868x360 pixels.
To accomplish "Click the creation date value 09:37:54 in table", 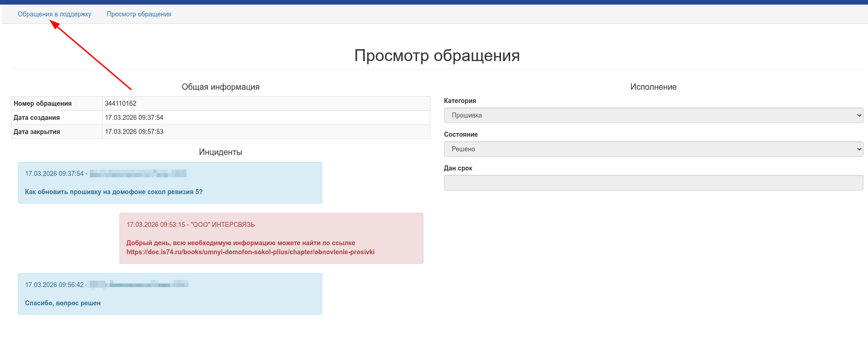I will tap(134, 118).
